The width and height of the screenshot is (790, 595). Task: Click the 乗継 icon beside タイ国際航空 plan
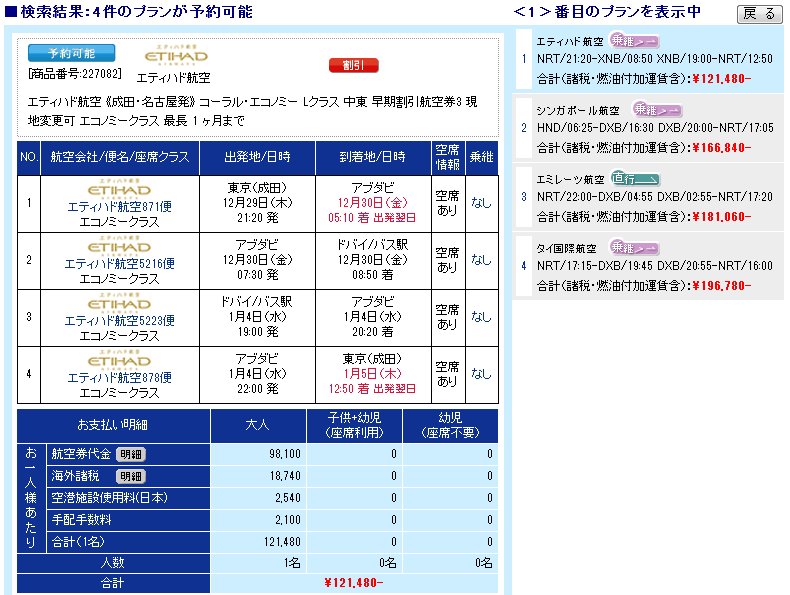[634, 247]
